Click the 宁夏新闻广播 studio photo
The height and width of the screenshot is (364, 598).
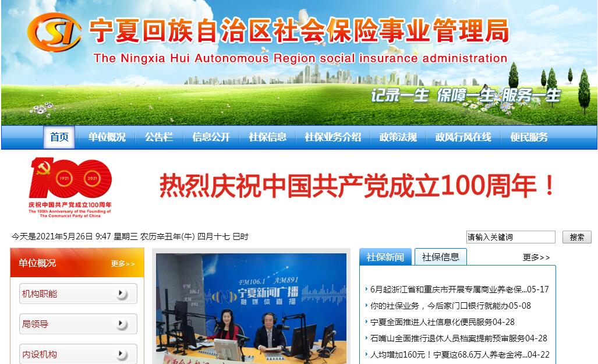tap(251, 309)
